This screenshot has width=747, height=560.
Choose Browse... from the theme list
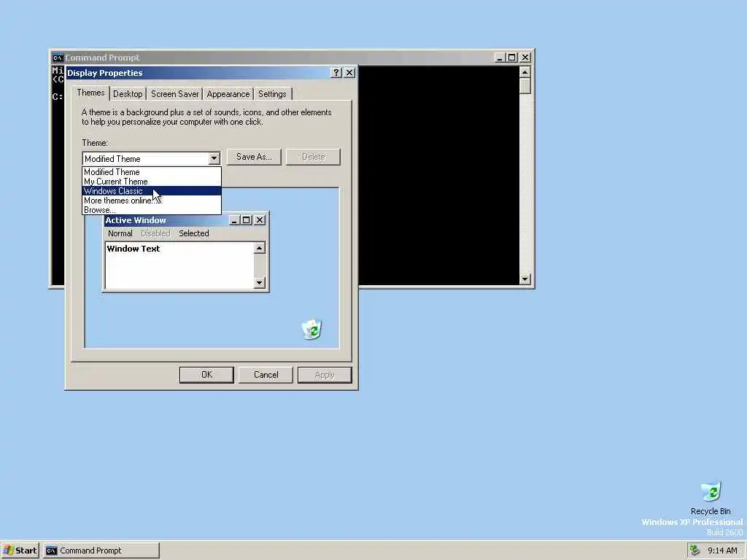(x=152, y=210)
